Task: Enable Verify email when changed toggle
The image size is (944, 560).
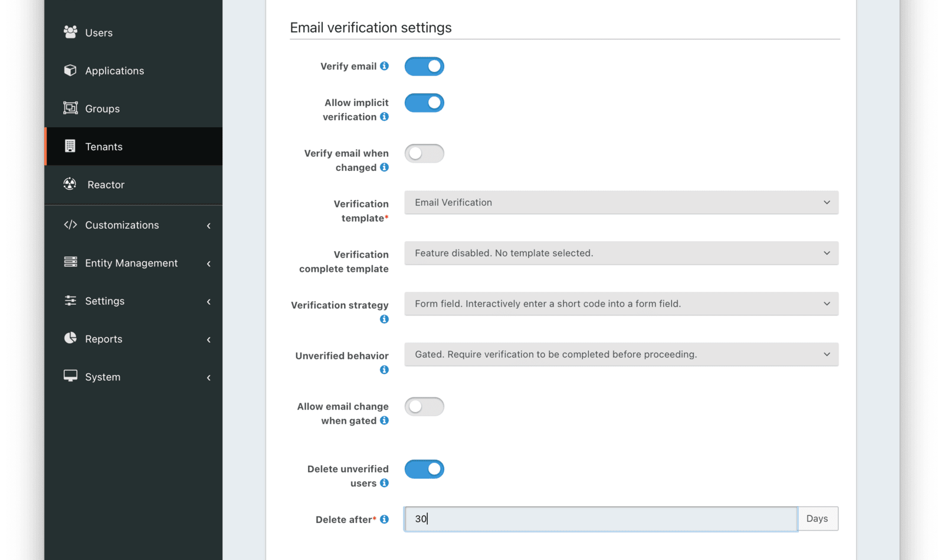Action: [424, 153]
